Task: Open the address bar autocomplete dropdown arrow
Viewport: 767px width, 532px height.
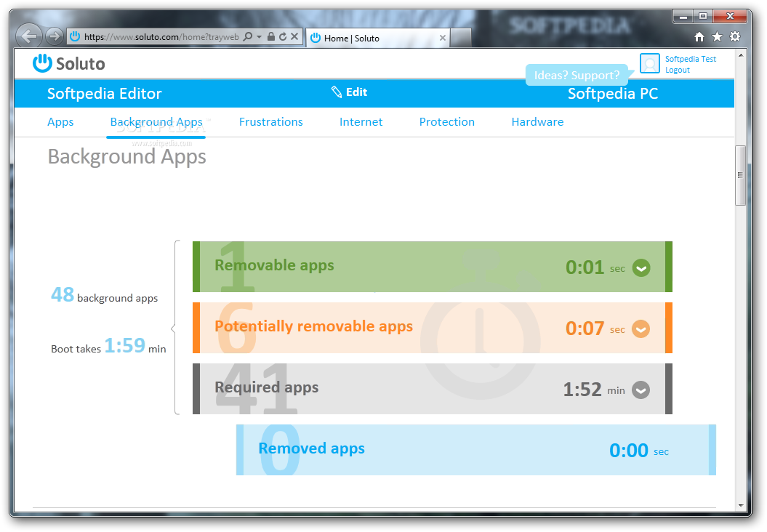Action: pos(260,37)
